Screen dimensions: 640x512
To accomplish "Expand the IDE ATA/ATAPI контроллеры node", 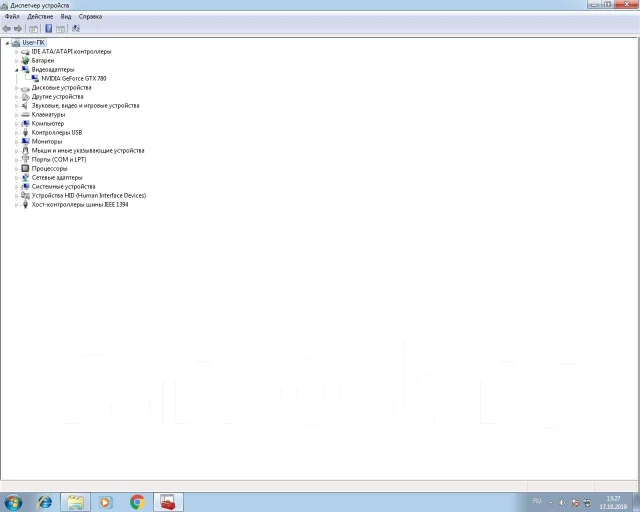I will (x=17, y=52).
